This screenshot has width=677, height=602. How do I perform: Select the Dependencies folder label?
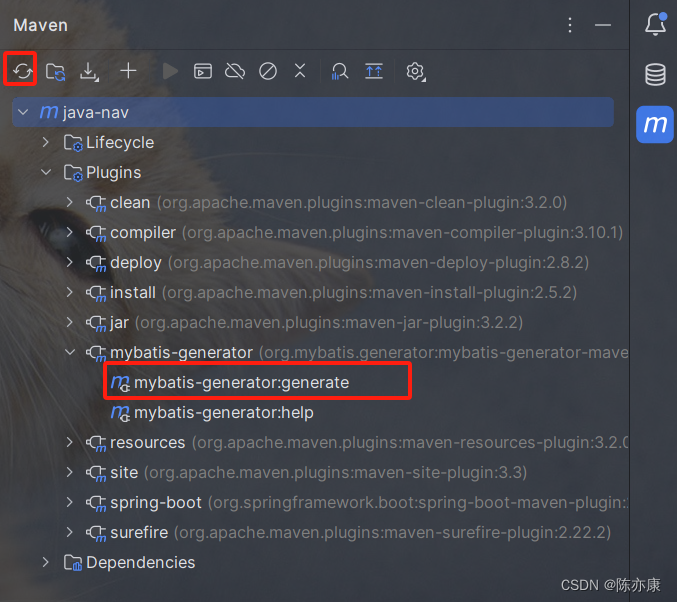point(141,563)
